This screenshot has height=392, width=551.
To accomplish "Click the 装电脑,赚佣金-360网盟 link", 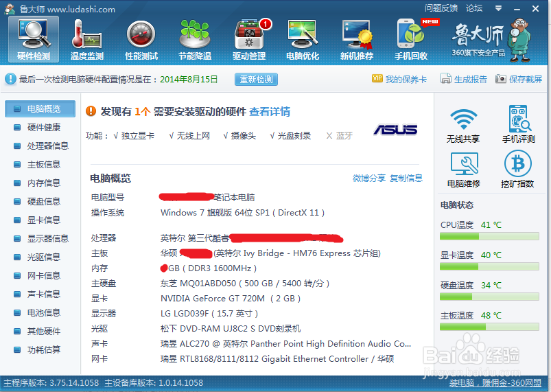I will coord(495,383).
